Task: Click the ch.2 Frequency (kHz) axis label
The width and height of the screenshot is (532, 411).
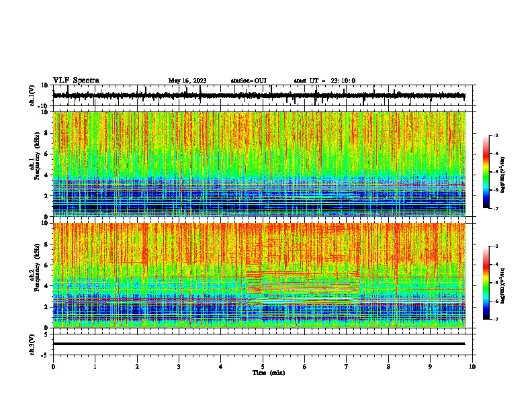Action: click(x=36, y=267)
